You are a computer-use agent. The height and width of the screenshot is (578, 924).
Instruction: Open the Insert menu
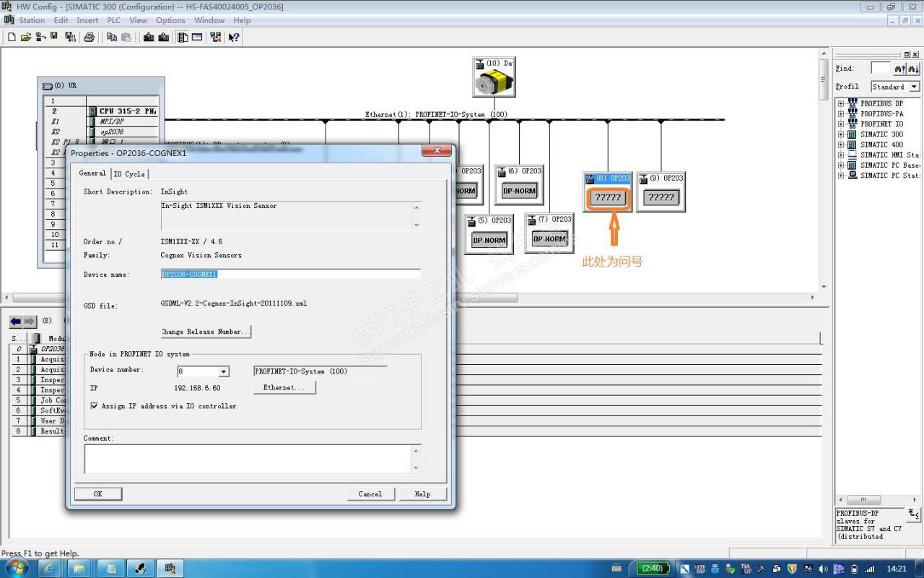pos(87,20)
